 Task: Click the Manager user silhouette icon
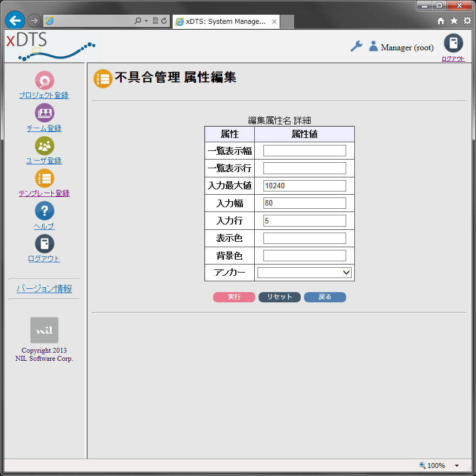click(x=373, y=46)
